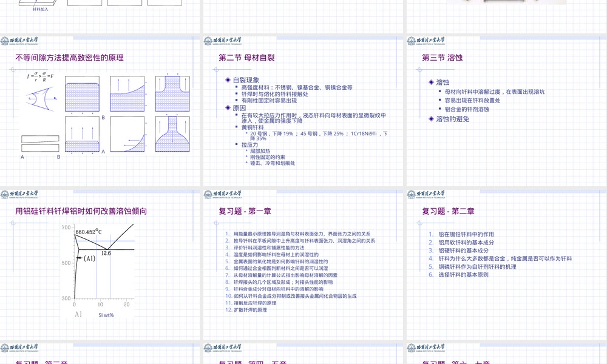Image resolution: width=607 pixels, height=364 pixels.
Task: Click the line 钎焊时与熔化的钎料接触处
Action: [274, 94]
